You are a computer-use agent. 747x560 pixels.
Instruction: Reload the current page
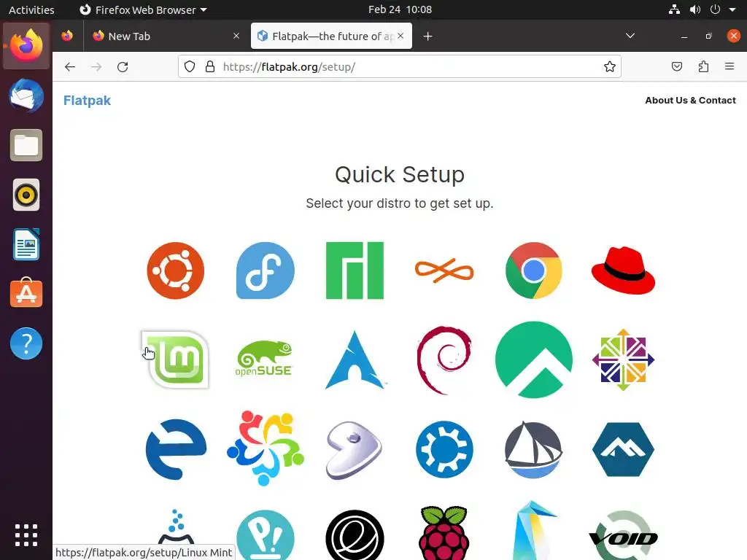coord(123,66)
